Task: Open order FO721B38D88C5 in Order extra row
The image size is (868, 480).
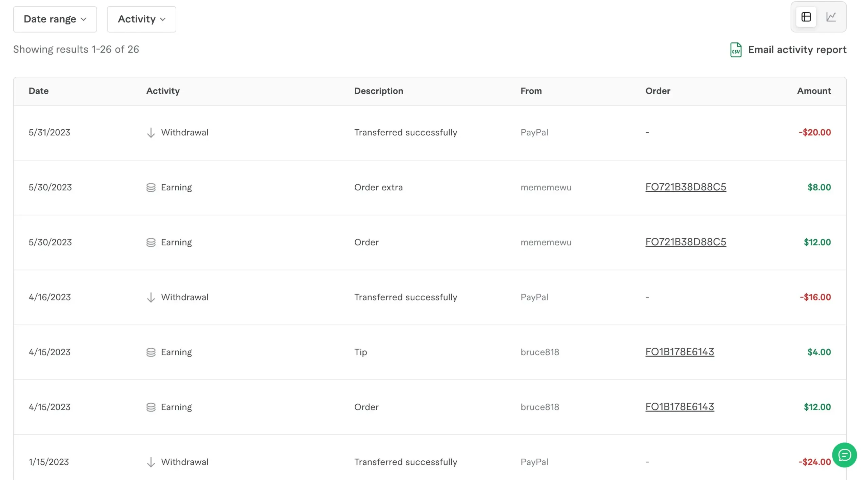Action: coord(686,187)
